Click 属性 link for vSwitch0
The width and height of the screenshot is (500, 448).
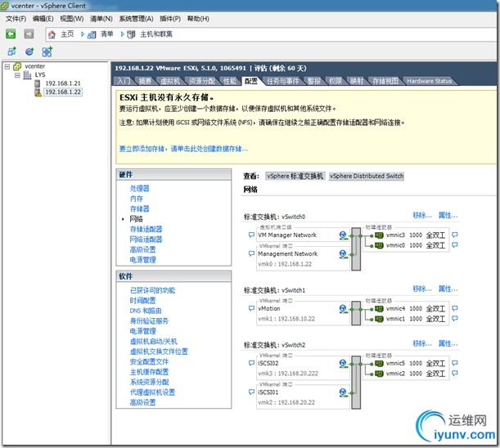448,215
